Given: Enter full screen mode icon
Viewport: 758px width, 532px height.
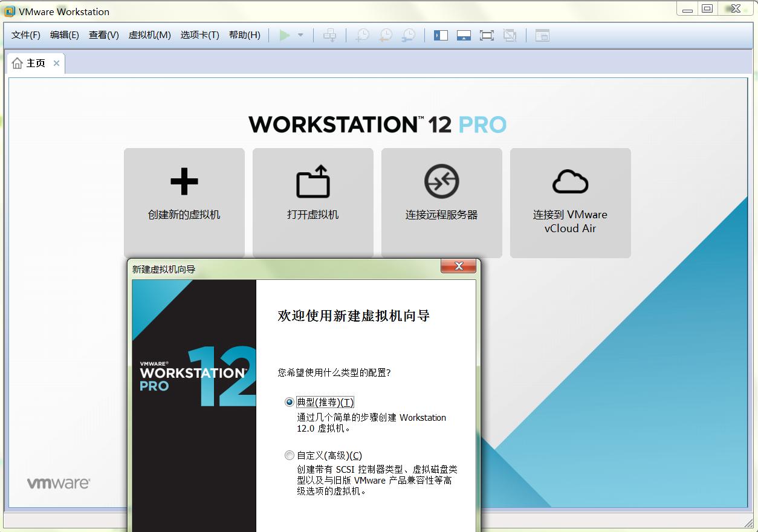Looking at the screenshot, I should point(487,35).
